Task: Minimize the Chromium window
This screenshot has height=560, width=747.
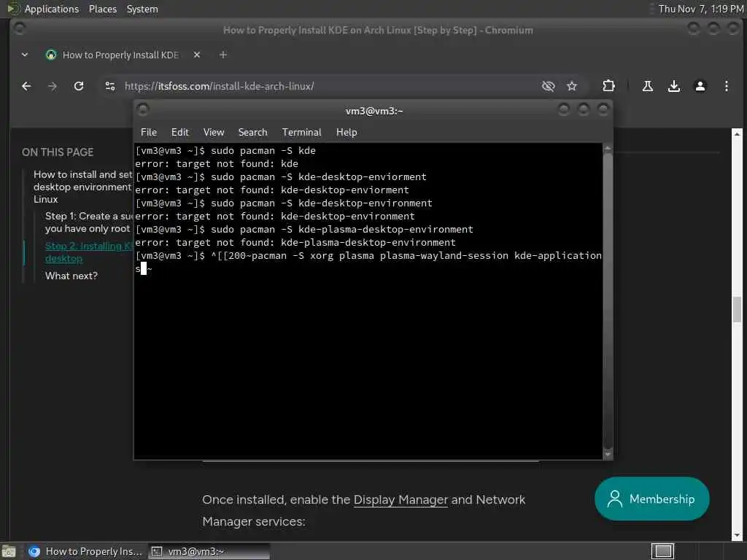Action: [694, 29]
